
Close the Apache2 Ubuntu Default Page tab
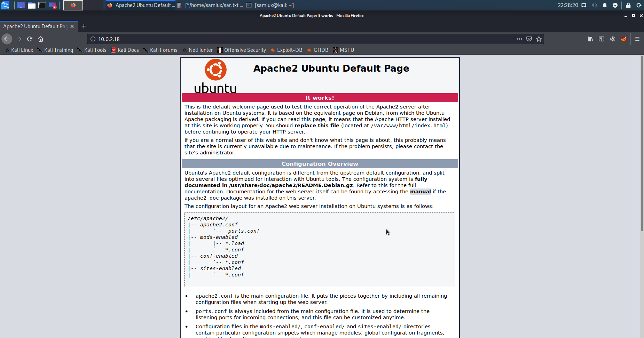pos(72,26)
